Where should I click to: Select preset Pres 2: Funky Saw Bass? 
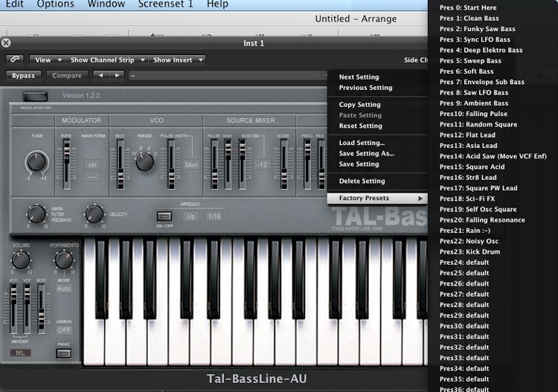pos(477,29)
